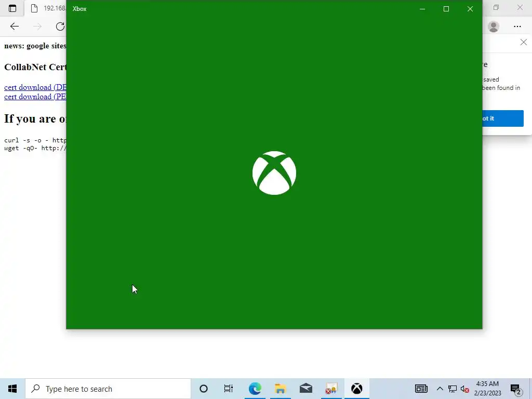532x399 pixels.
Task: Maximize the Xbox window
Action: tap(446, 9)
